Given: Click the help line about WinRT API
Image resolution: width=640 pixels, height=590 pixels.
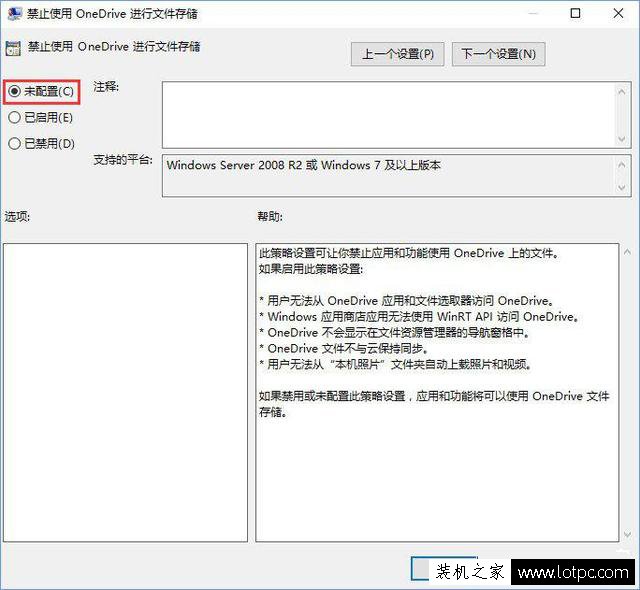Looking at the screenshot, I should tap(419, 317).
